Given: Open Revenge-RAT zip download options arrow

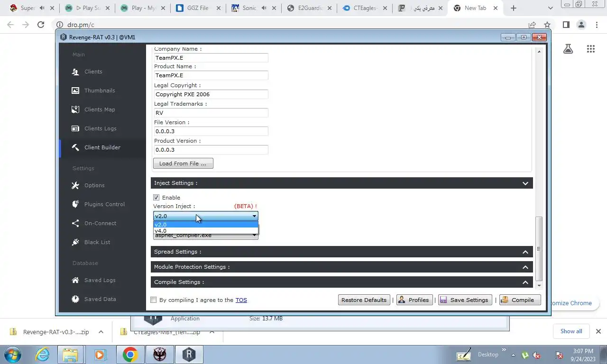Looking at the screenshot, I should (101, 332).
